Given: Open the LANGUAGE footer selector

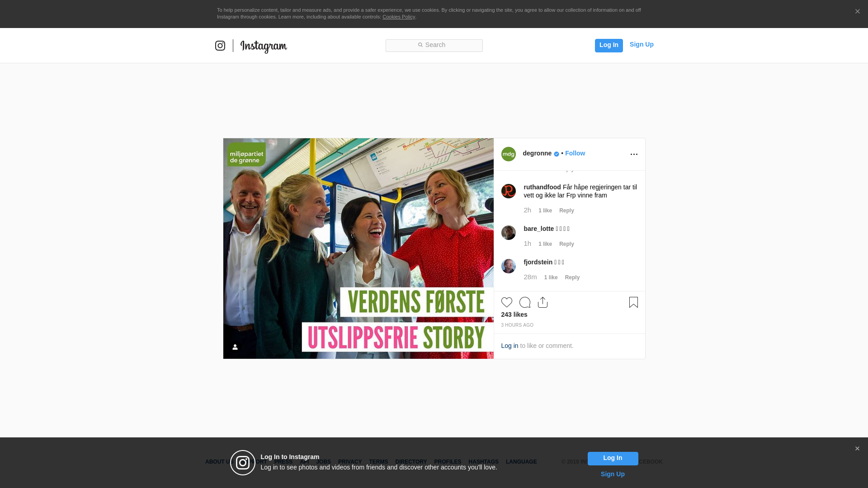Looking at the screenshot, I should pos(521,462).
